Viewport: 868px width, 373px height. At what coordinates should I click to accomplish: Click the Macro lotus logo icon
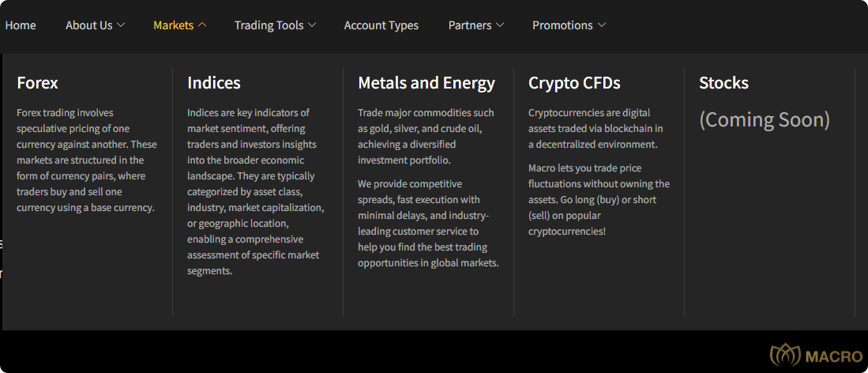pos(785,356)
